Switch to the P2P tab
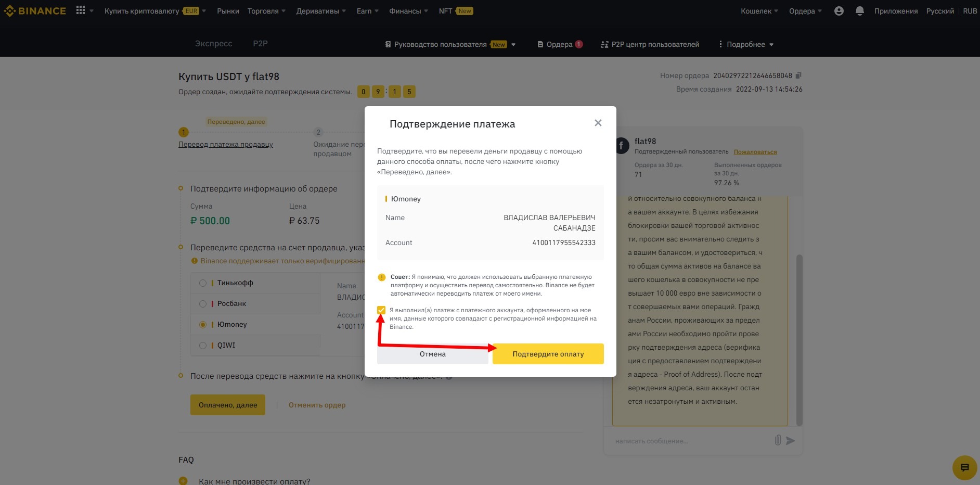Viewport: 980px width, 485px height. pos(260,44)
